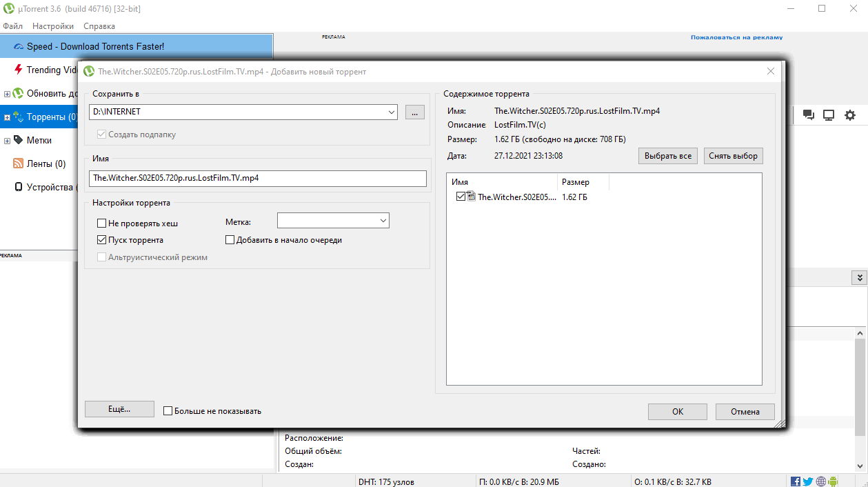Image resolution: width=868 pixels, height=487 pixels.
Task: Open the save path D:\INTERNET dropdown arrow
Action: point(392,111)
